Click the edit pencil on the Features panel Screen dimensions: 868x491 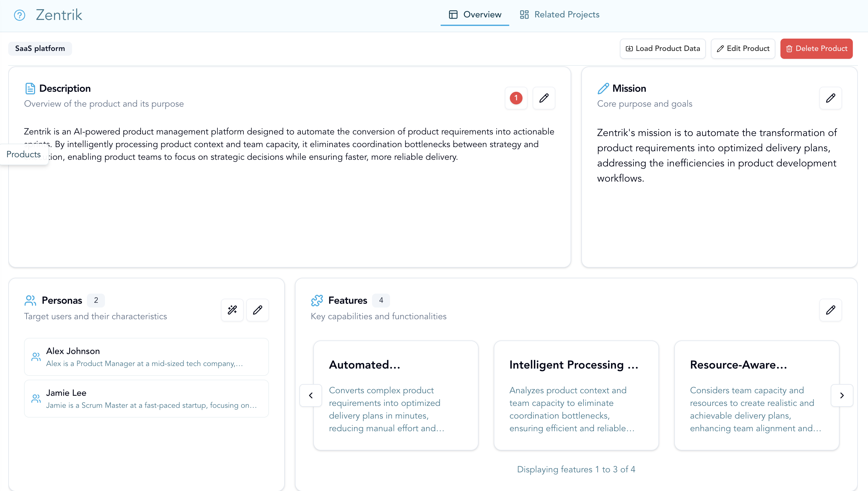click(831, 310)
